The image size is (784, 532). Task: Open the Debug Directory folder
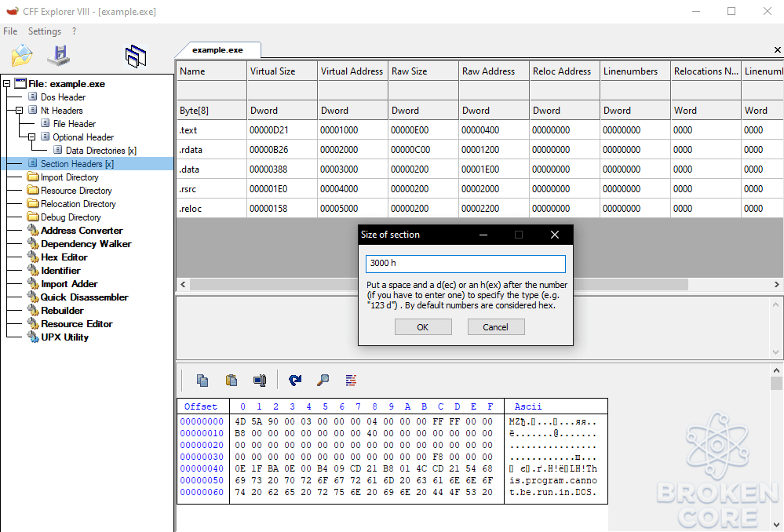(x=71, y=217)
